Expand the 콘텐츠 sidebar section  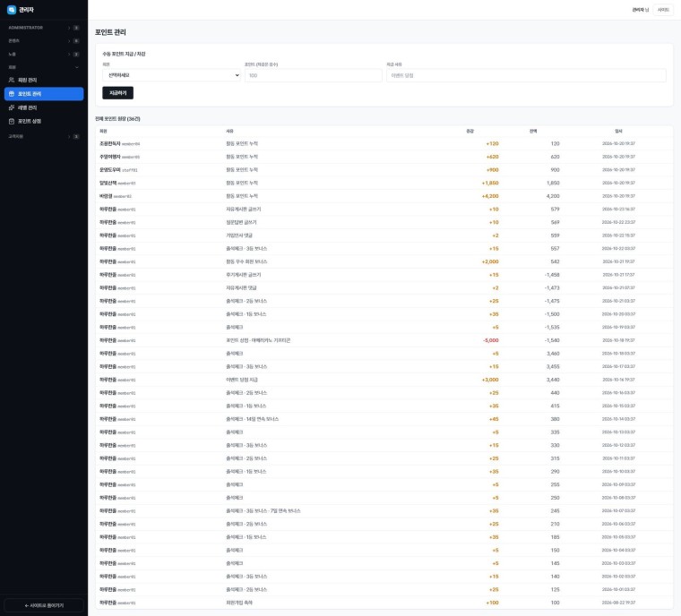(x=43, y=41)
